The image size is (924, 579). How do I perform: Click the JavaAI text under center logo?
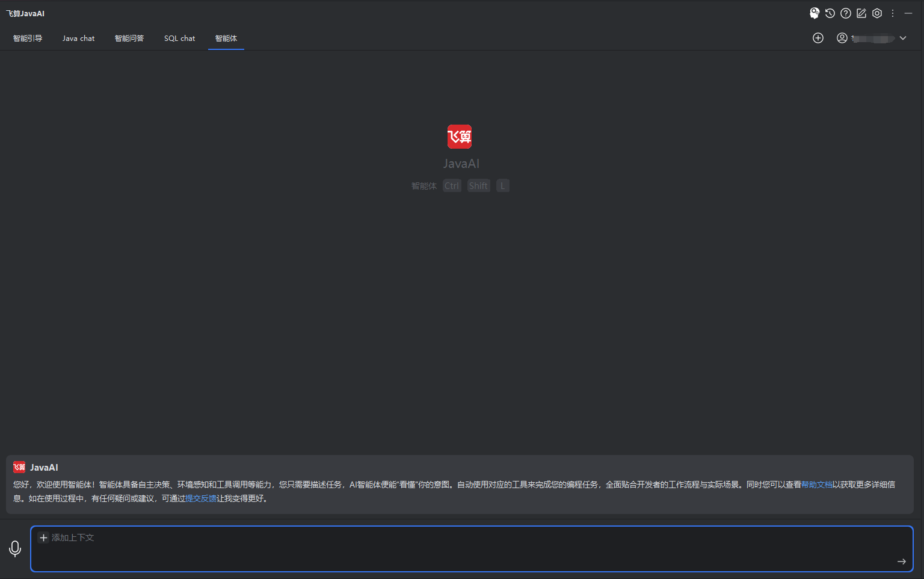click(461, 164)
